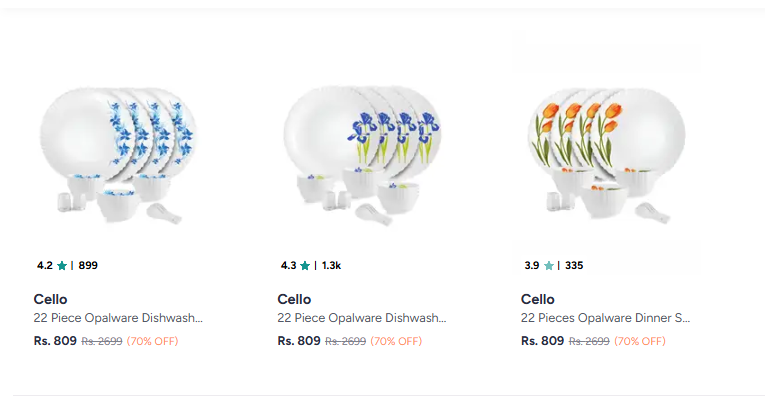Click the Rs. 809 price of the 4.3-rated set
The height and width of the screenshot is (403, 765).
(x=298, y=341)
